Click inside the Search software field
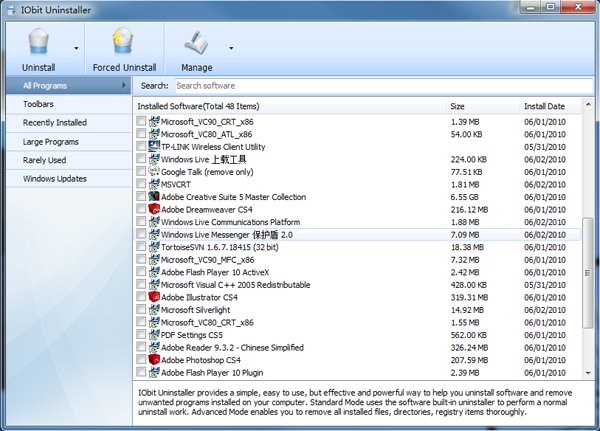Viewport: 600px width, 431px height. point(384,86)
